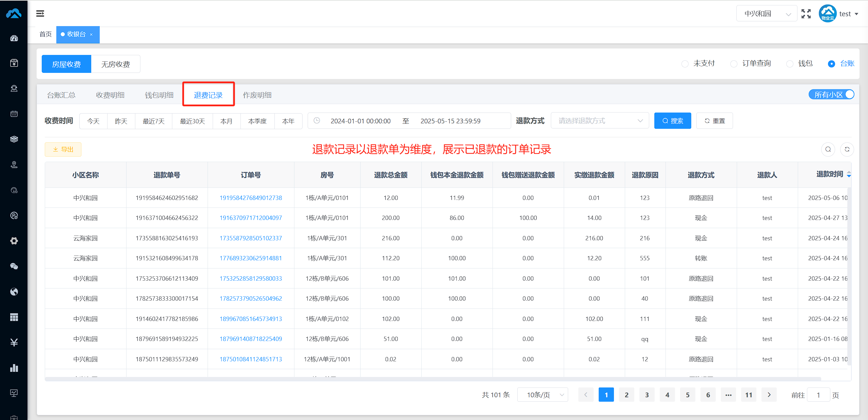Viewport: 868px width, 420px height.
Task: Open the customer service headset sidebar icon
Action: 14,88
